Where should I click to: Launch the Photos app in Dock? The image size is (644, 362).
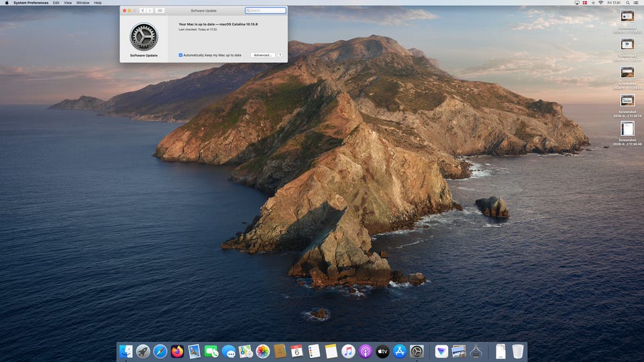262,351
